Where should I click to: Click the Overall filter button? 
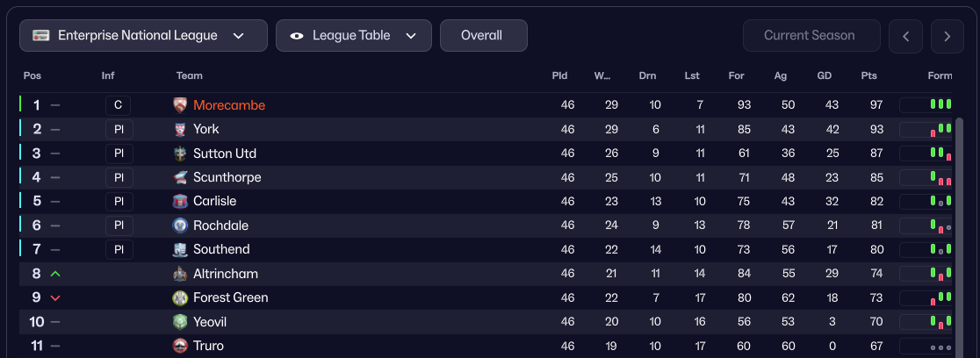(483, 36)
